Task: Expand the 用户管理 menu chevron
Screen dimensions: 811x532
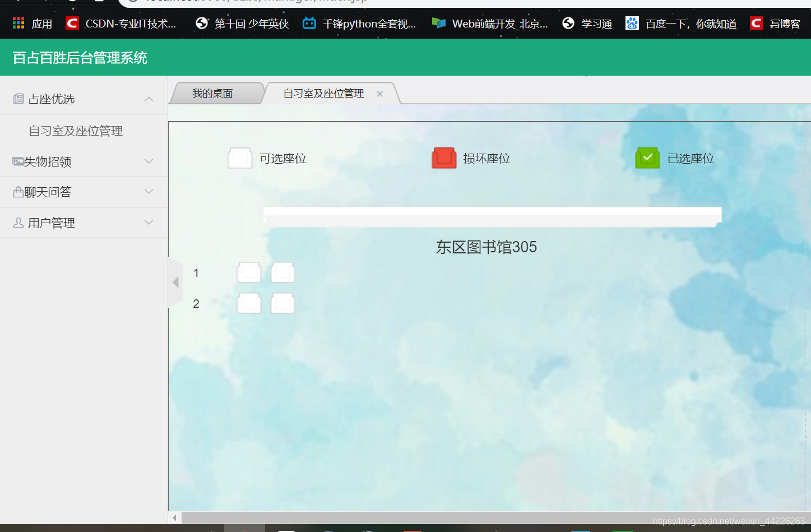Action: point(149,223)
